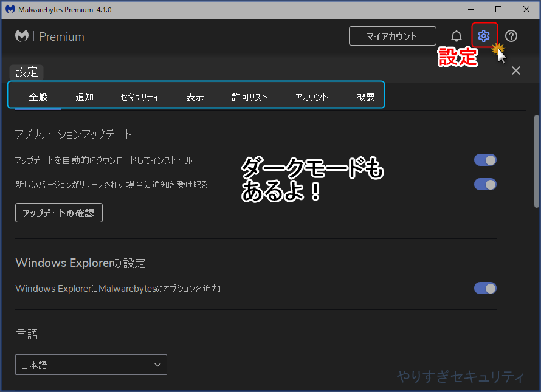This screenshot has width=541, height=392.
Task: Toggle アップデートを自動的にダウンロードしてインストール
Action: (x=485, y=160)
